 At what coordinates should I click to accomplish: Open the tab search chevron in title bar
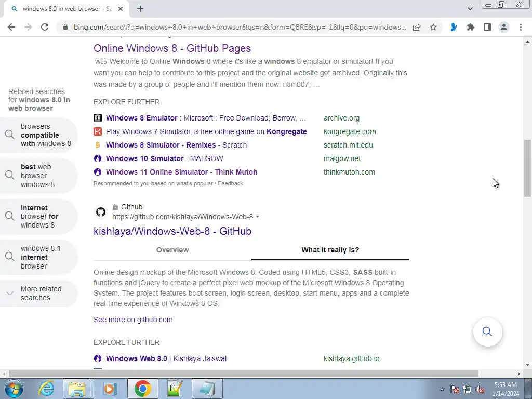pos(470,9)
